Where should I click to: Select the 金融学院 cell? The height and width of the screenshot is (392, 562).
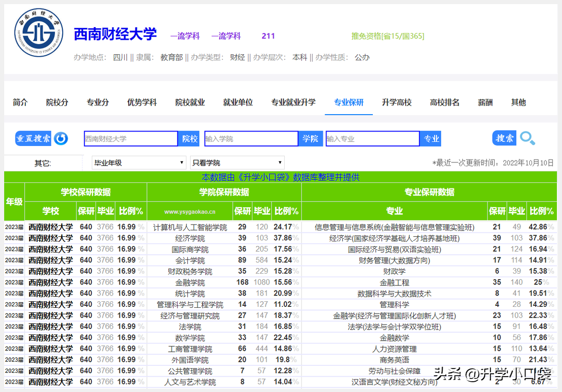(190, 283)
